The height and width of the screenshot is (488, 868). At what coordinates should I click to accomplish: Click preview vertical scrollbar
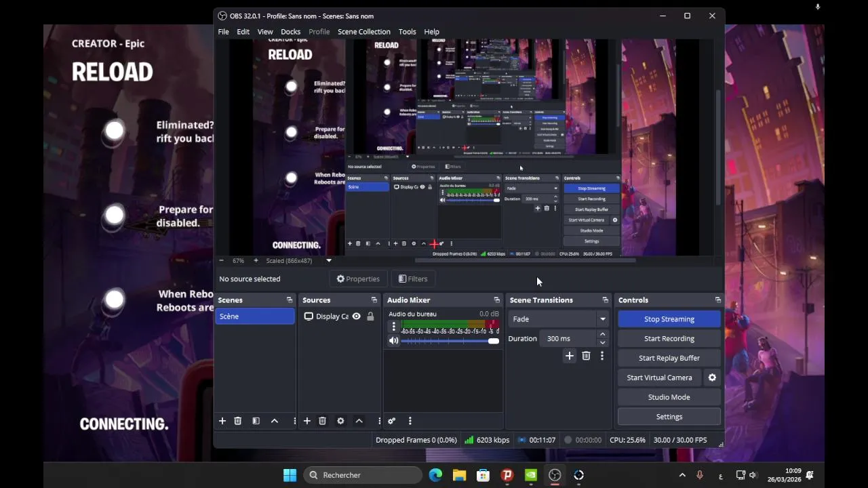pyautogui.click(x=717, y=147)
